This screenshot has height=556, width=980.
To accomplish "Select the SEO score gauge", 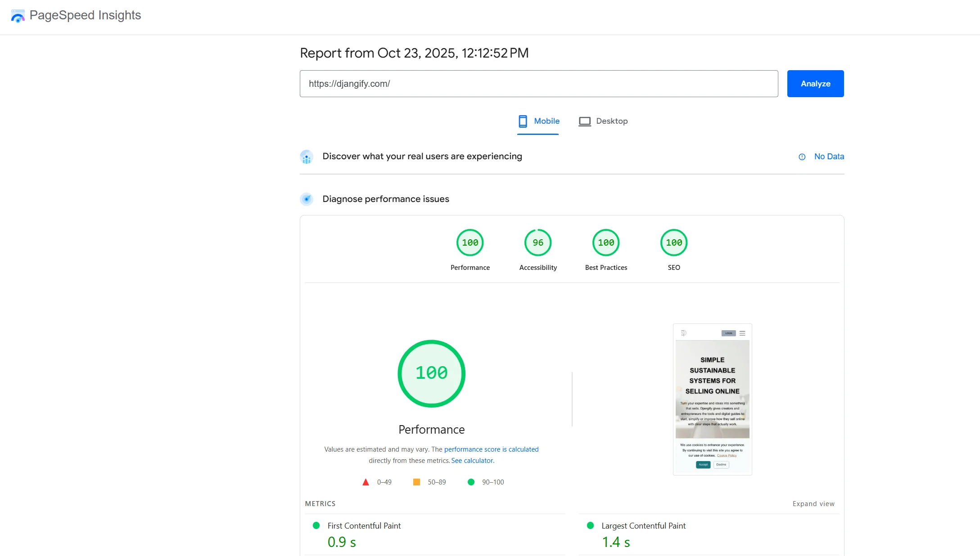I will point(673,243).
